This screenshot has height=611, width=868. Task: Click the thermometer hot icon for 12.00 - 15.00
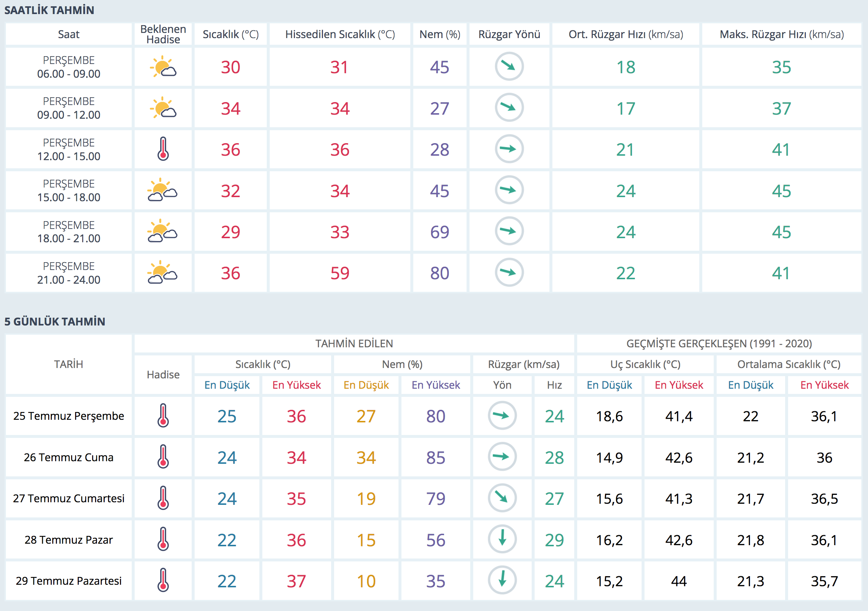click(x=163, y=149)
